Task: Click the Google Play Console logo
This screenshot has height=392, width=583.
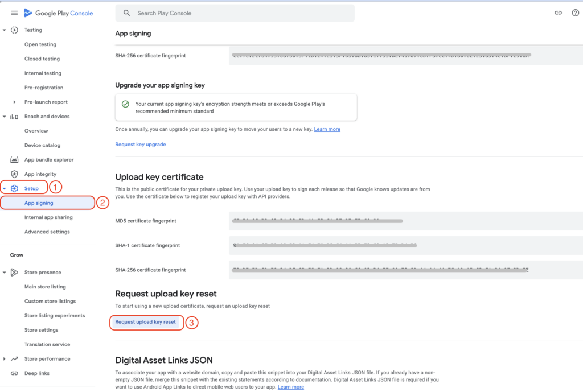Action: point(59,13)
